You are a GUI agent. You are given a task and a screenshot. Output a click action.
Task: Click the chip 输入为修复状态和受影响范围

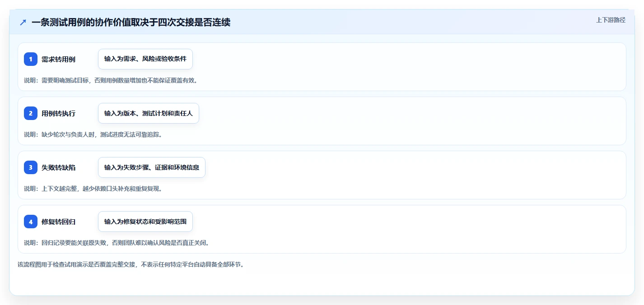point(145,222)
